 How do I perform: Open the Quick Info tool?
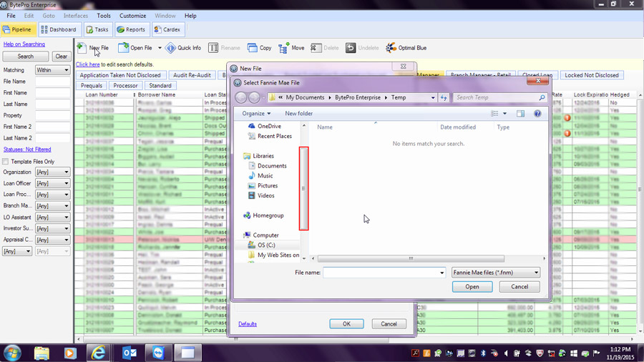183,48
